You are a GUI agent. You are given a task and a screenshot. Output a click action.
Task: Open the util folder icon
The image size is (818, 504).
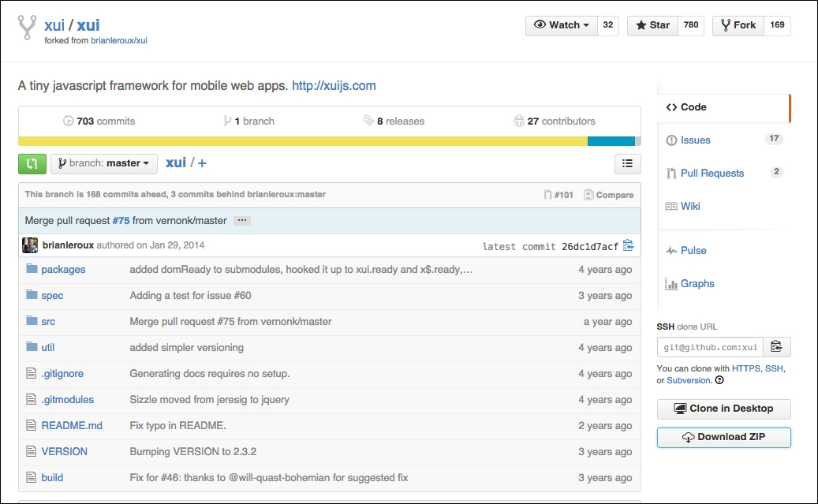32,346
